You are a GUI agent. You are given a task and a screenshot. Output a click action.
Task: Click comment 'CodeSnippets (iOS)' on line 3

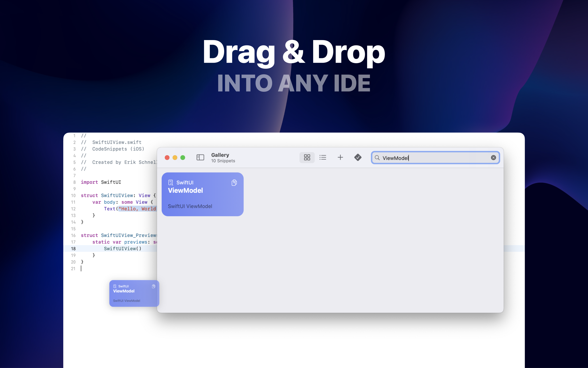(x=118, y=149)
